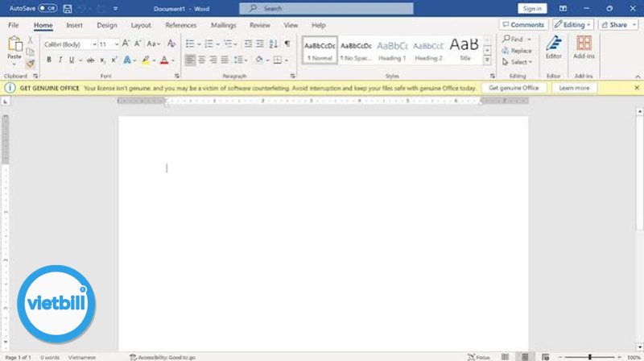This screenshot has height=361, width=644.
Task: Click the Sort A-Z icon
Action: click(x=274, y=44)
